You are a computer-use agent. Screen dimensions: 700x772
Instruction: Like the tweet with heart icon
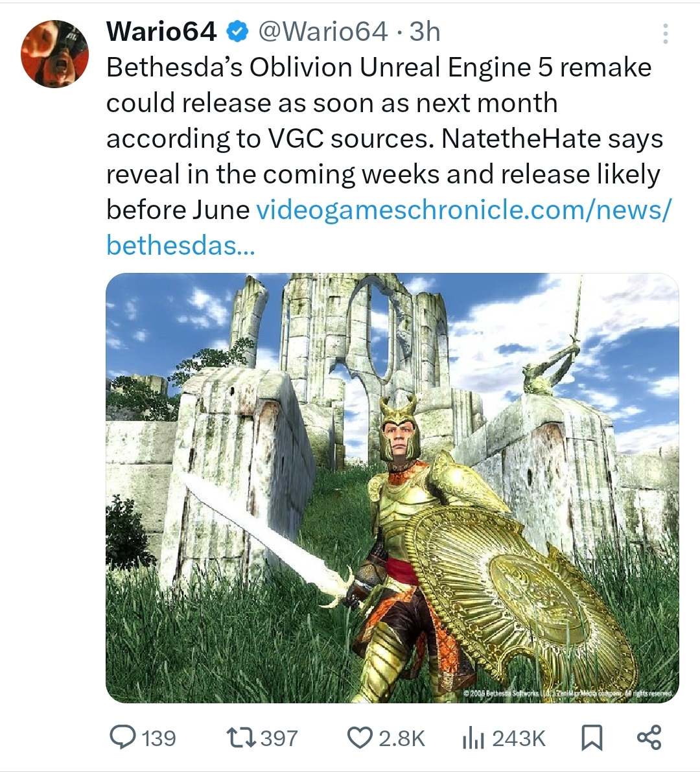360,738
